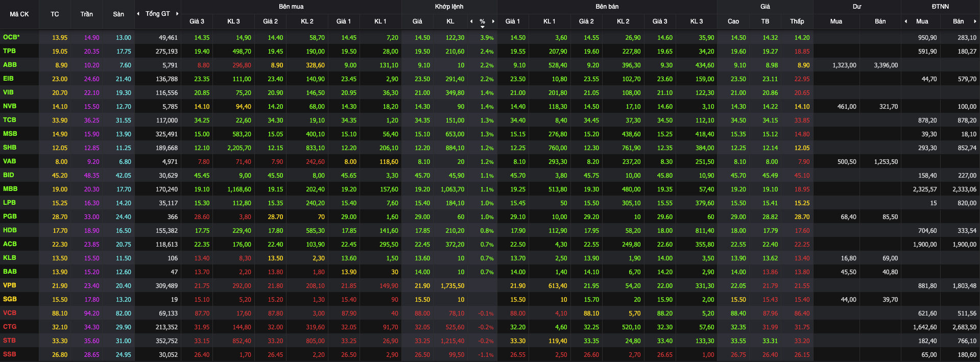The image size is (980, 362).
Task: Open the VPB ticker
Action: click(x=9, y=285)
